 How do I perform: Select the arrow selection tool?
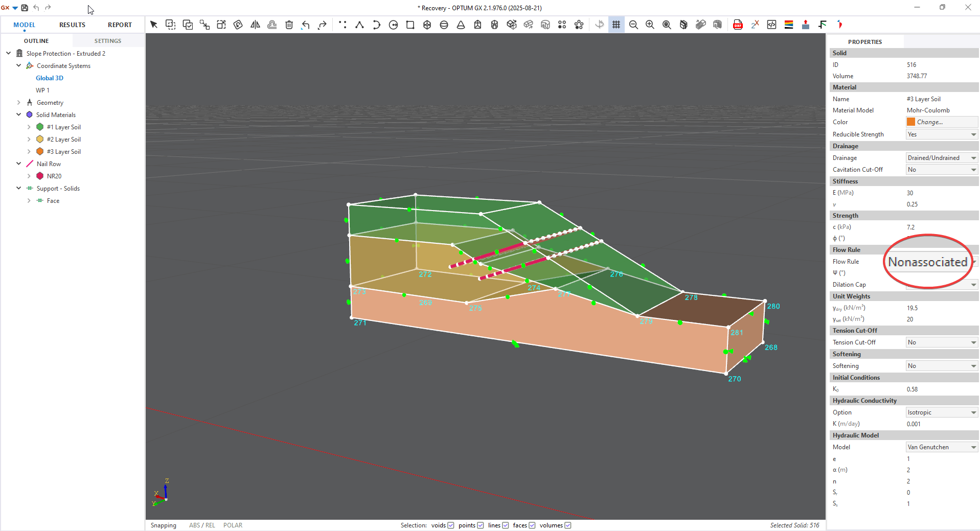coord(154,24)
